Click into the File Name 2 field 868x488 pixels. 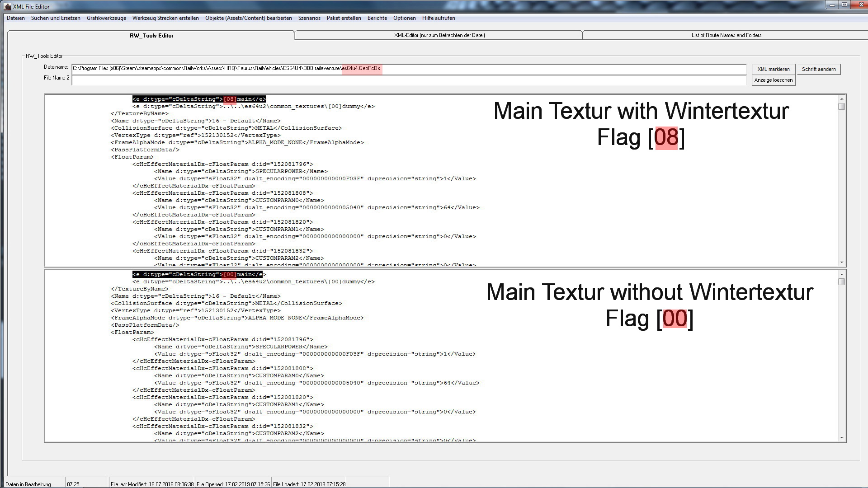click(409, 80)
